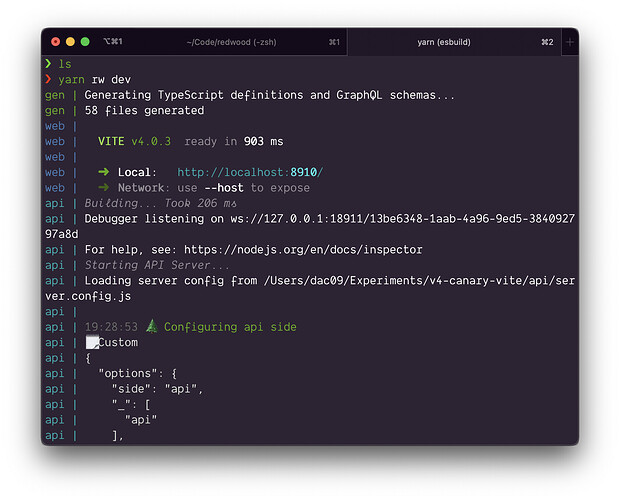620x500 pixels.
Task: Click the 'ready in 903 ms' text
Action: coord(234,142)
